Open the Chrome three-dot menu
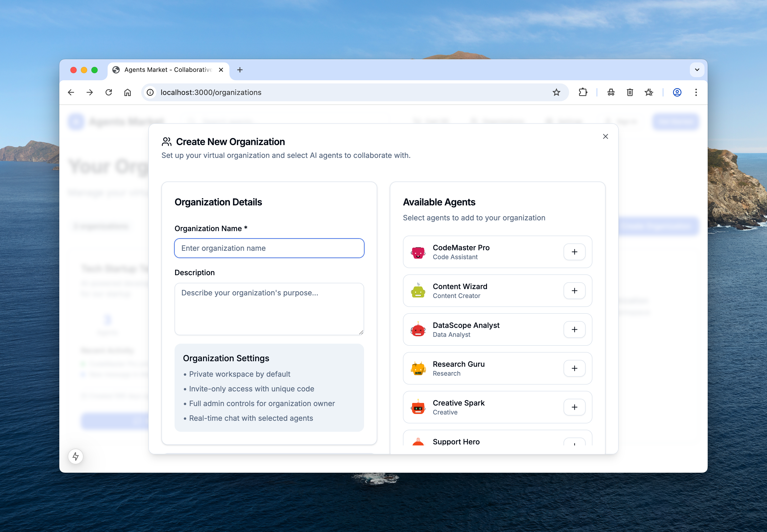Viewport: 767px width, 532px height. [x=696, y=92]
